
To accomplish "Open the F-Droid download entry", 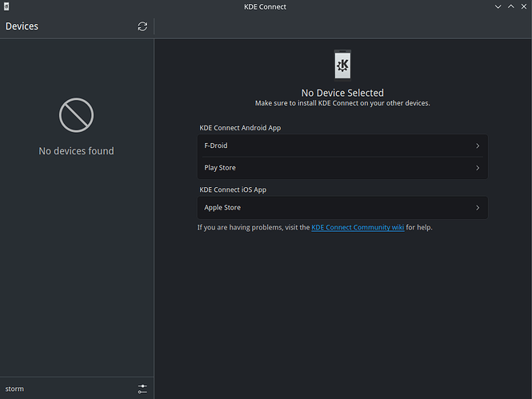I will 342,146.
